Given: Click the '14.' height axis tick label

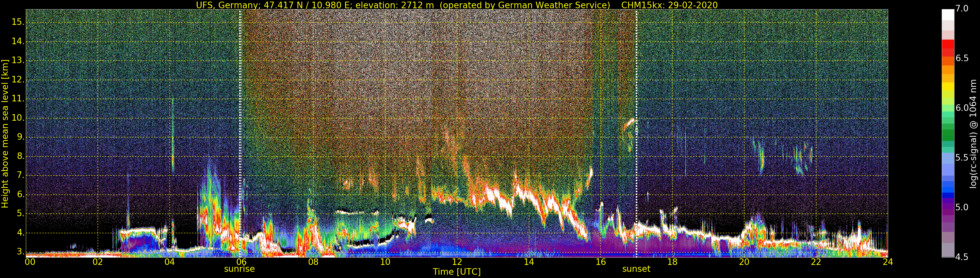Looking at the screenshot, I should pos(18,41).
